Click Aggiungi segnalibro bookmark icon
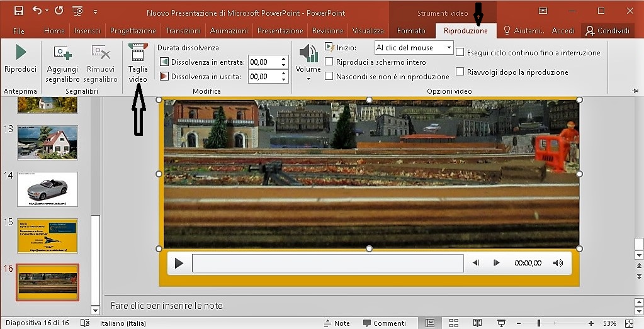The height and width of the screenshot is (329, 644). point(62,53)
